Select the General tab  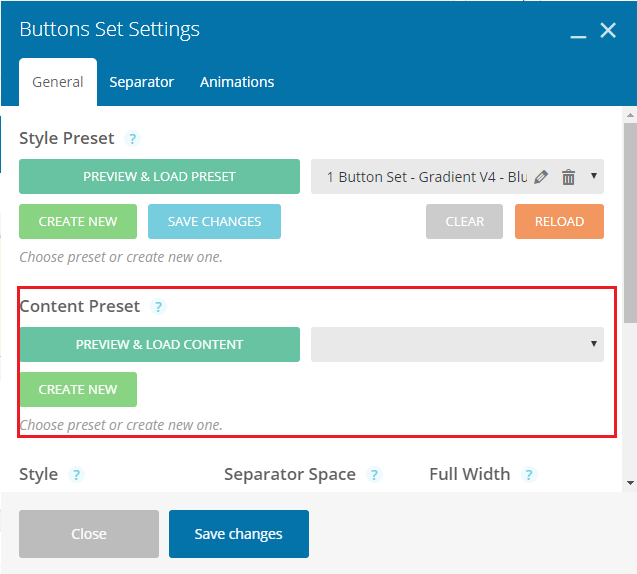[58, 82]
